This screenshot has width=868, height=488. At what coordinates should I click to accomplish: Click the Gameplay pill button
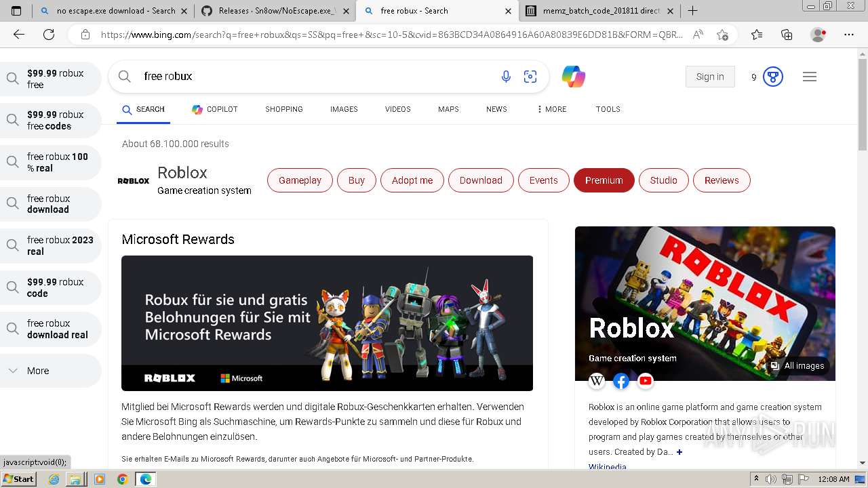coord(300,180)
